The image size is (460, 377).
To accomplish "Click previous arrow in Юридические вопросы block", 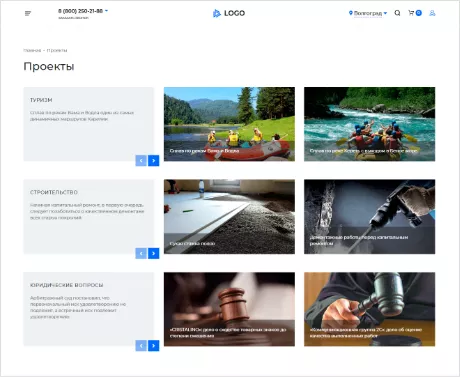I will 141,346.
